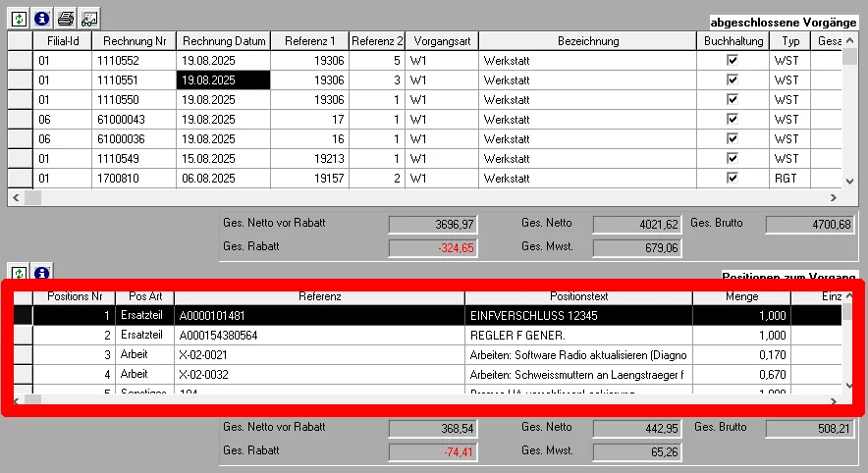Click invoice list horizontal scroll right arrow
The image size is (868, 473).
point(833,197)
